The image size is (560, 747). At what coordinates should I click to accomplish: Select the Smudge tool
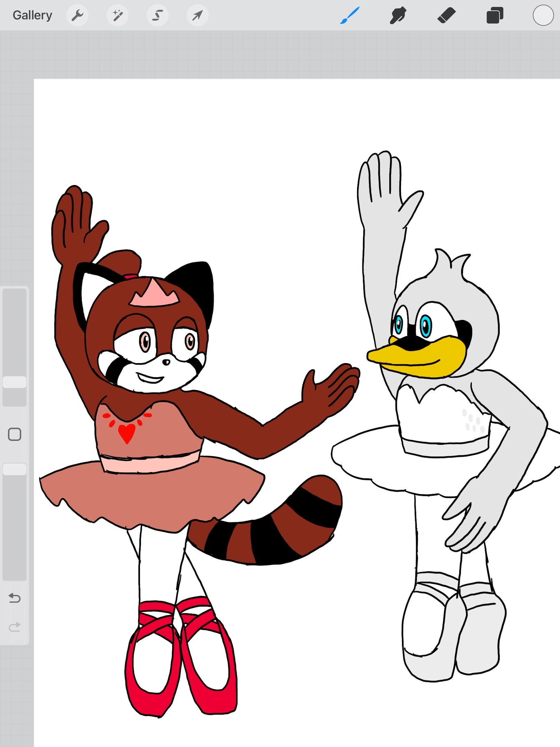(398, 16)
